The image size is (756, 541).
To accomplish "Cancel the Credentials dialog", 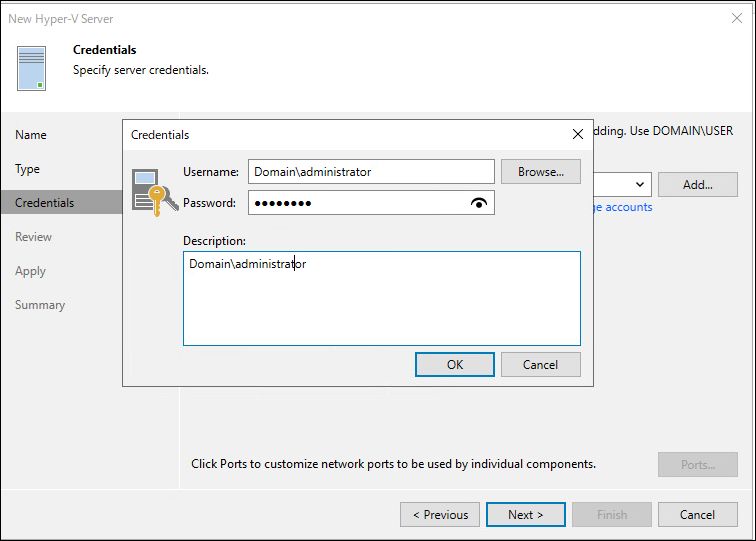I will (x=540, y=365).
